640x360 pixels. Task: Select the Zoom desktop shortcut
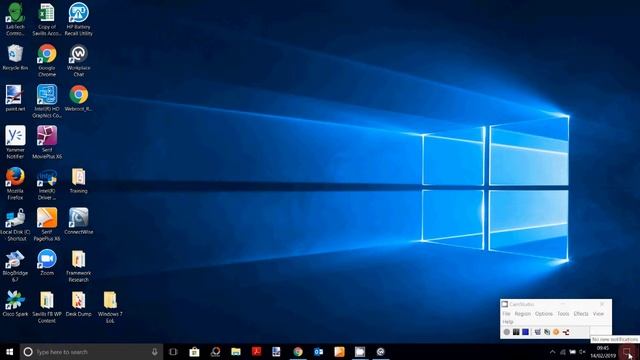click(47, 262)
